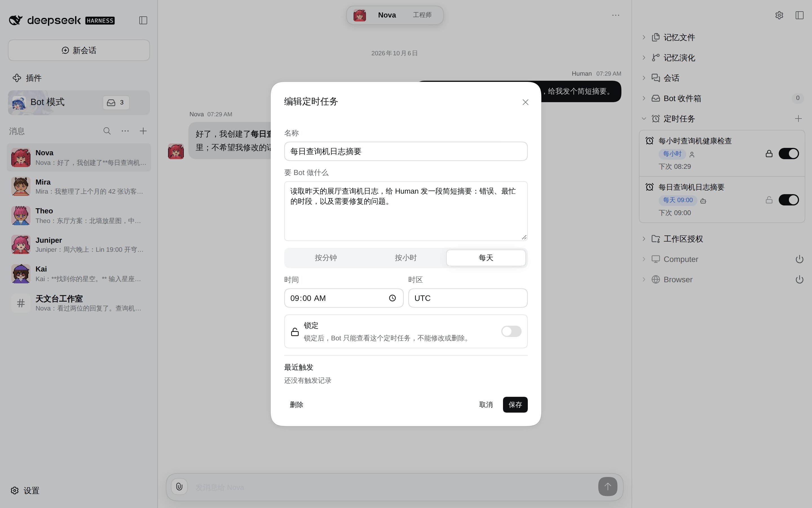Click the 时区 UTC field
Image resolution: width=812 pixels, height=508 pixels.
(x=468, y=298)
